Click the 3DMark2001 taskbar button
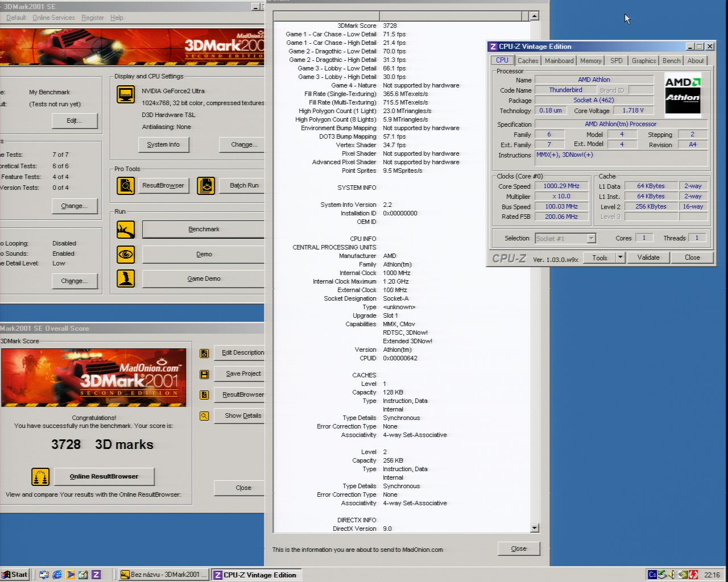 coord(164,575)
